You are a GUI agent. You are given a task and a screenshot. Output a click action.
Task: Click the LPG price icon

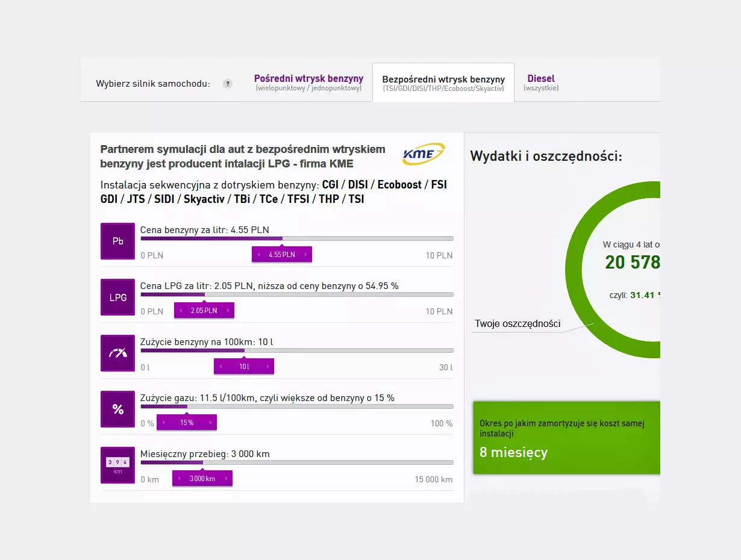(117, 297)
